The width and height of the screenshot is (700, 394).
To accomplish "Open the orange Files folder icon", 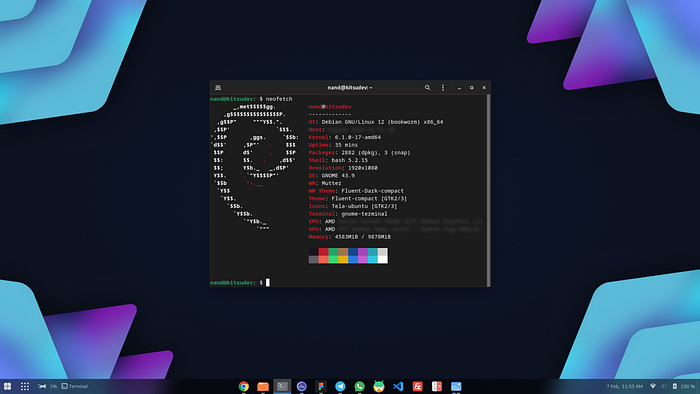I will (x=263, y=386).
